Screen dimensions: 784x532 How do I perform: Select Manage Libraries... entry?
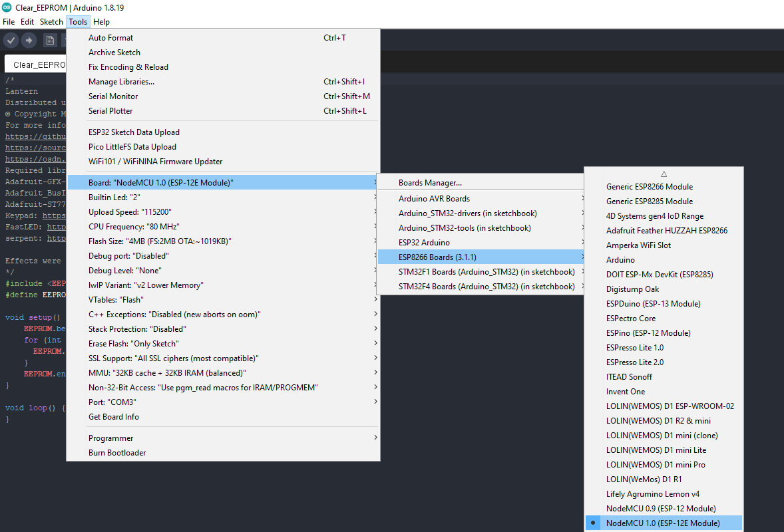(121, 82)
